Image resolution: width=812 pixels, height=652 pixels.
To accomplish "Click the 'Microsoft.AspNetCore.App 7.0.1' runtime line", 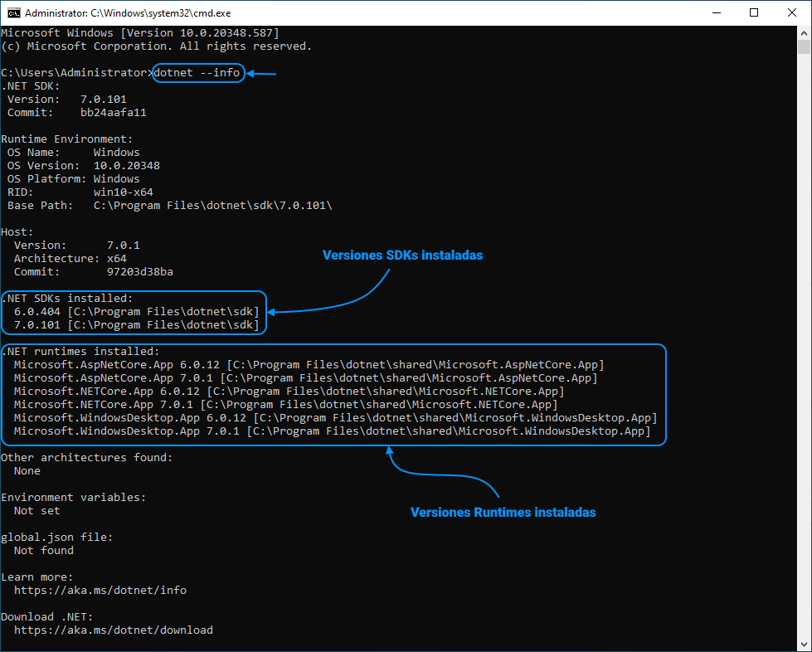I will 305,378.
